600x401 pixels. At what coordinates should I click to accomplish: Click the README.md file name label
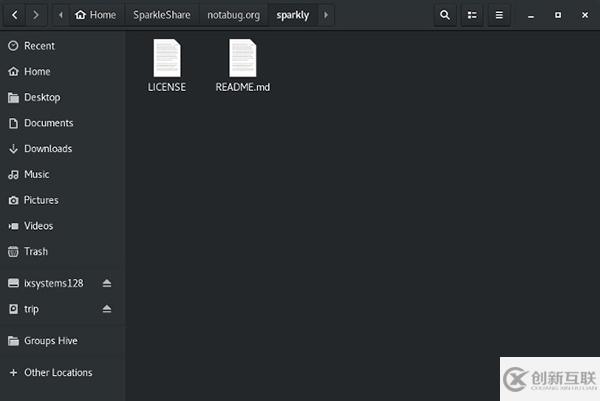(243, 87)
